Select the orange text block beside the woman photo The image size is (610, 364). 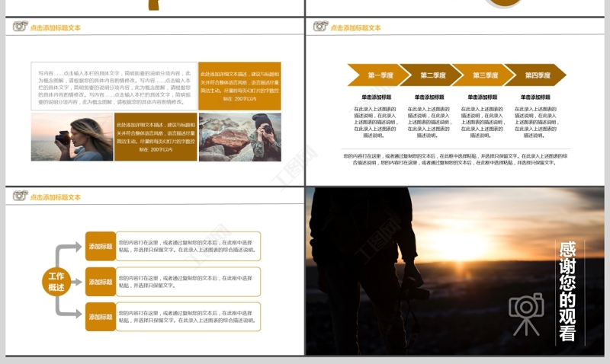click(156, 137)
